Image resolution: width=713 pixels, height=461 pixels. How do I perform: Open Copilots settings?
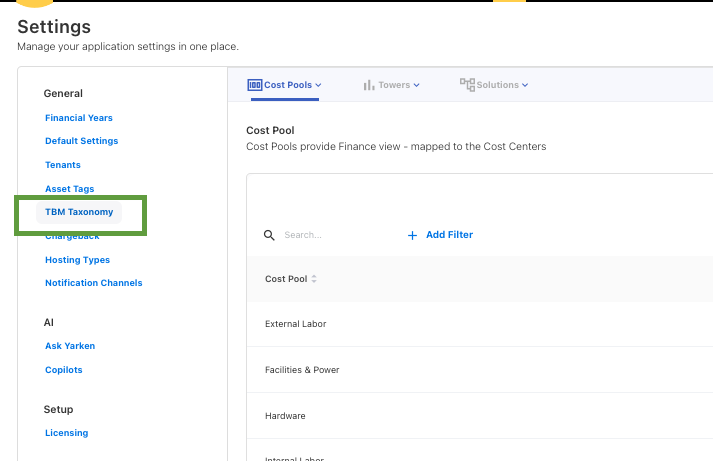tap(64, 370)
